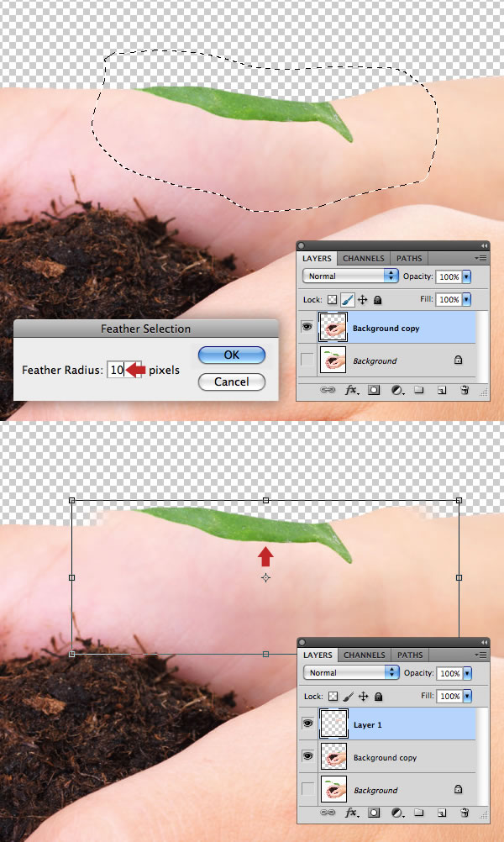Click Opacity 100% field in the two-layer panel
Viewport: 504px width, 842px height.
pyautogui.click(x=449, y=276)
